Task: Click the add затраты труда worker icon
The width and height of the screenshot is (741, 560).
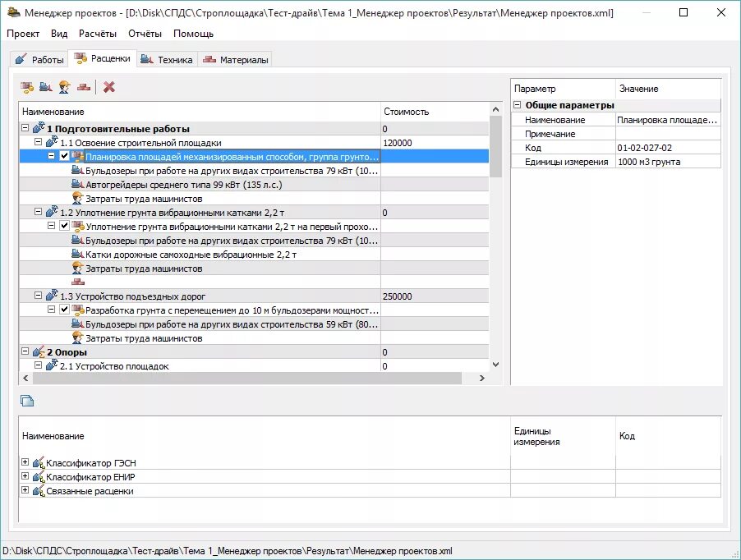Action: point(62,86)
